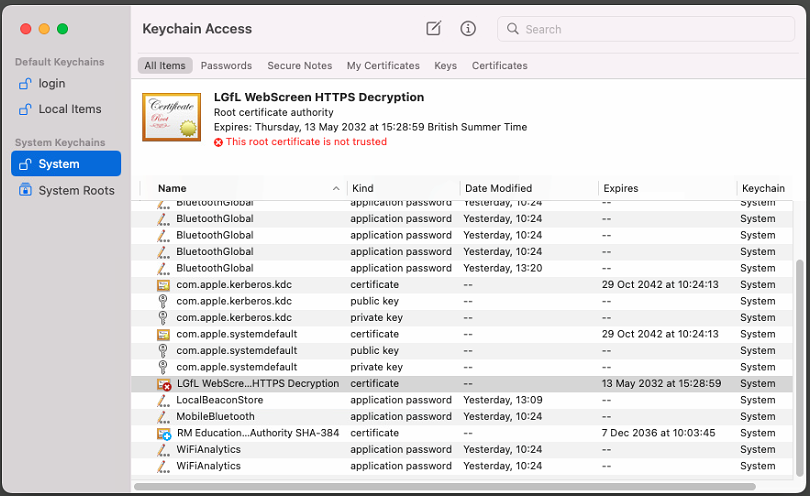This screenshot has width=810, height=496.
Task: Click the untrusted LGfL certificate row icon
Action: [x=164, y=384]
